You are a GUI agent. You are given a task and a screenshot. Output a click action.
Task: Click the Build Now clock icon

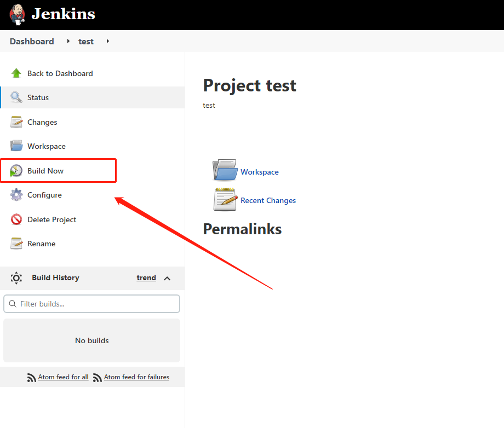pos(16,171)
